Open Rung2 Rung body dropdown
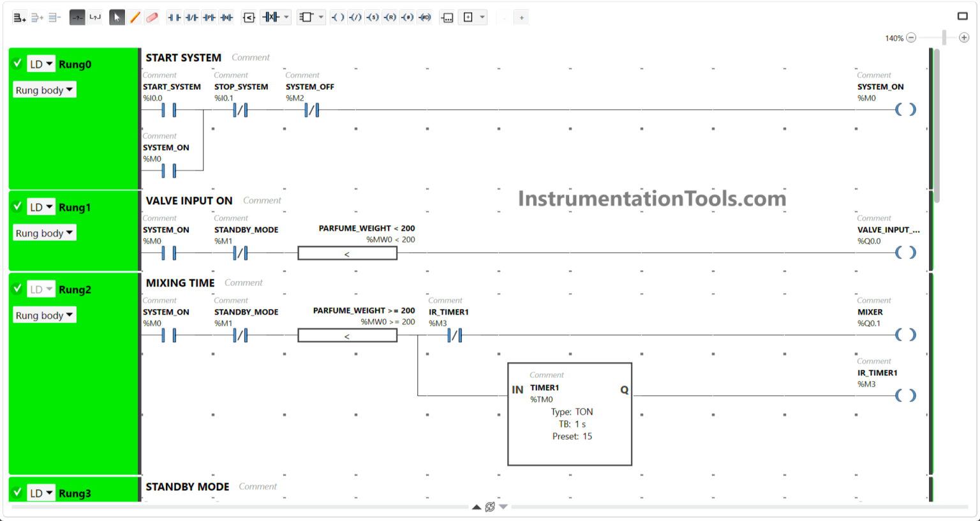The height and width of the screenshot is (521, 980). pyautogui.click(x=45, y=315)
